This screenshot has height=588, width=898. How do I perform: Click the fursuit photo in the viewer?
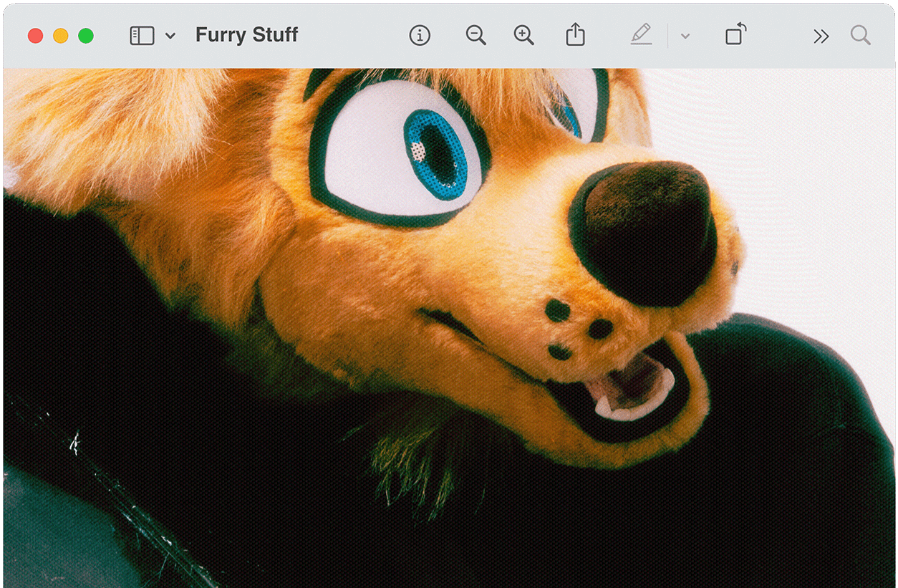449,327
